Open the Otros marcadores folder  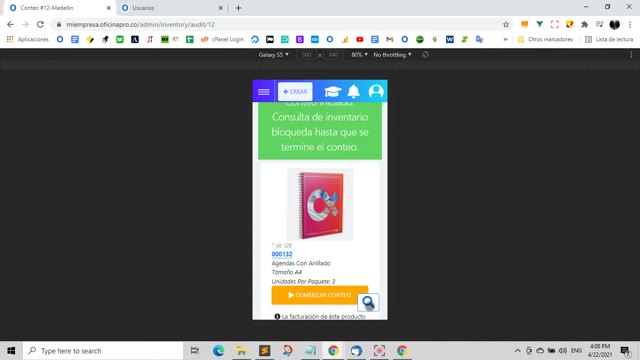tap(545, 39)
